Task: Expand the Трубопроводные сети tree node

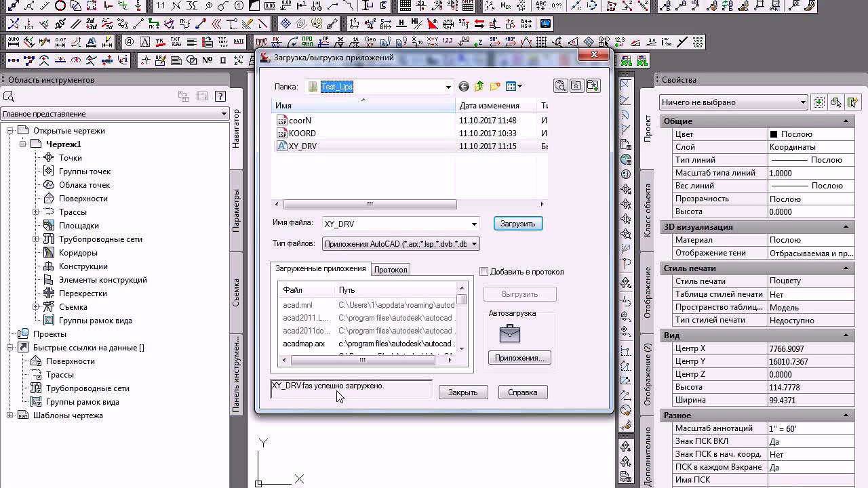Action: pyautogui.click(x=36, y=239)
